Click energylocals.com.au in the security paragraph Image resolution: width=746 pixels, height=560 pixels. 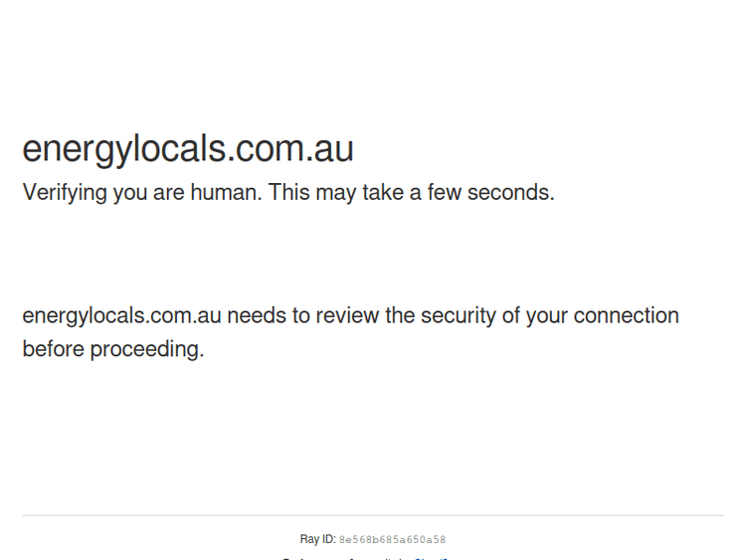coord(121,316)
